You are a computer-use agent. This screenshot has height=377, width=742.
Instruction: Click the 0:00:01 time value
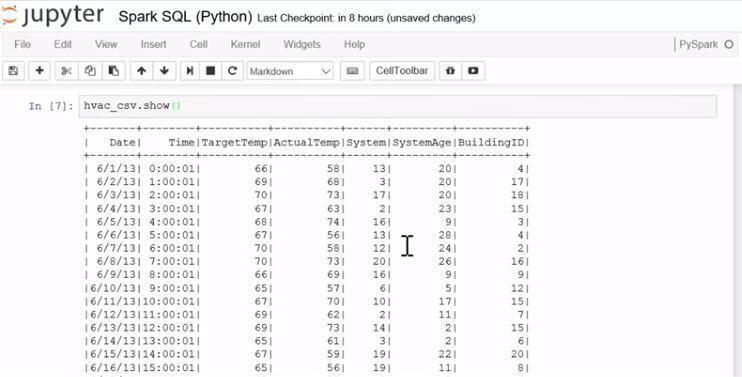coord(172,169)
